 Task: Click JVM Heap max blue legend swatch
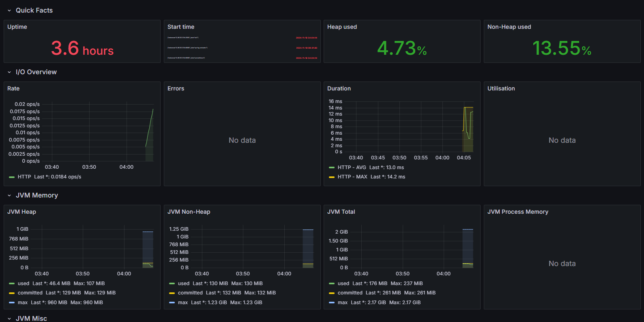pyautogui.click(x=12, y=303)
